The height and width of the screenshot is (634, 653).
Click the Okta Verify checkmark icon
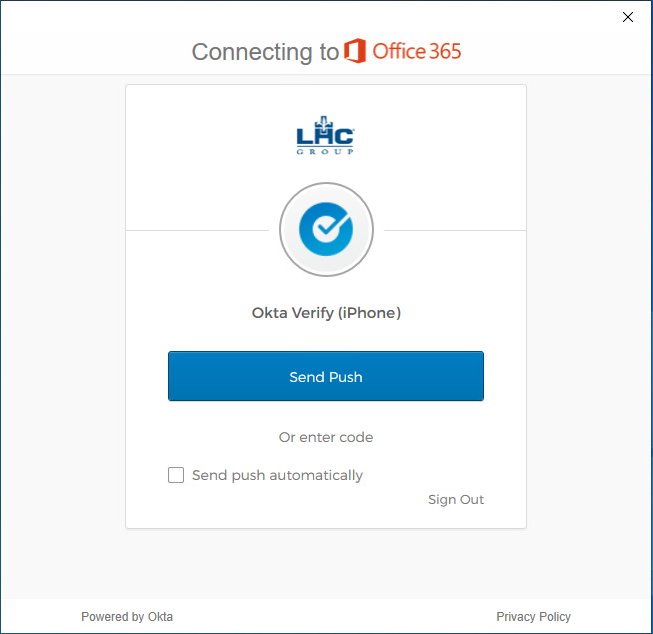coord(326,230)
